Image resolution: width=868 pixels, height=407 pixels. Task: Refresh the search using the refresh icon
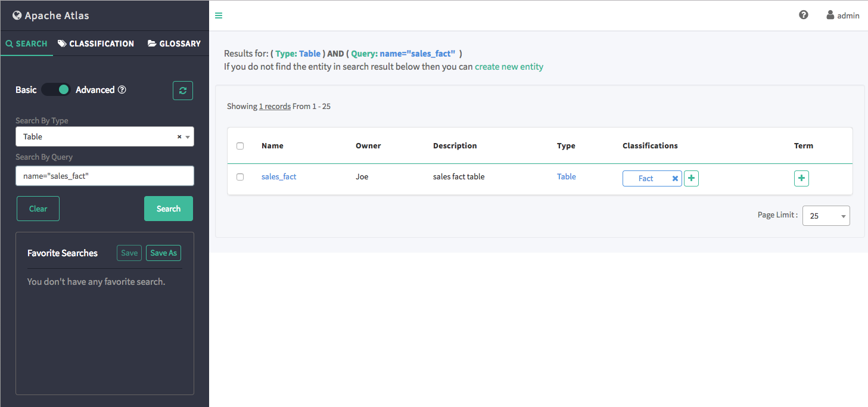coord(182,90)
